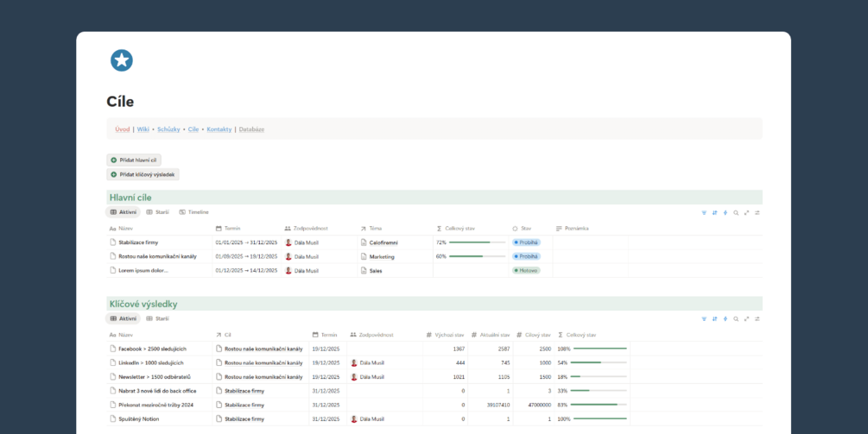Open Výchozí stav column header menu
Image resolution: width=868 pixels, height=434 pixels.
[445, 335]
